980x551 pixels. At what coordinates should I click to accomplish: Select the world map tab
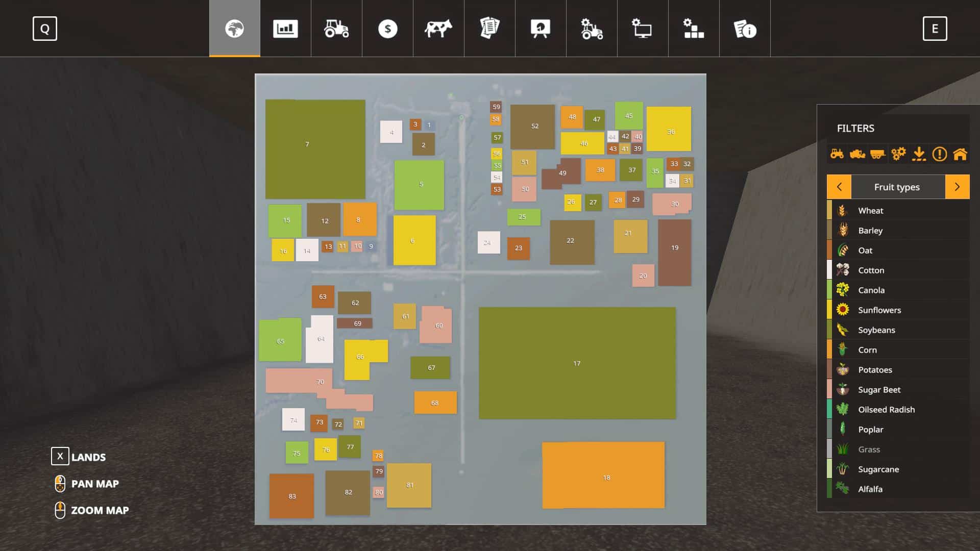[x=234, y=29]
